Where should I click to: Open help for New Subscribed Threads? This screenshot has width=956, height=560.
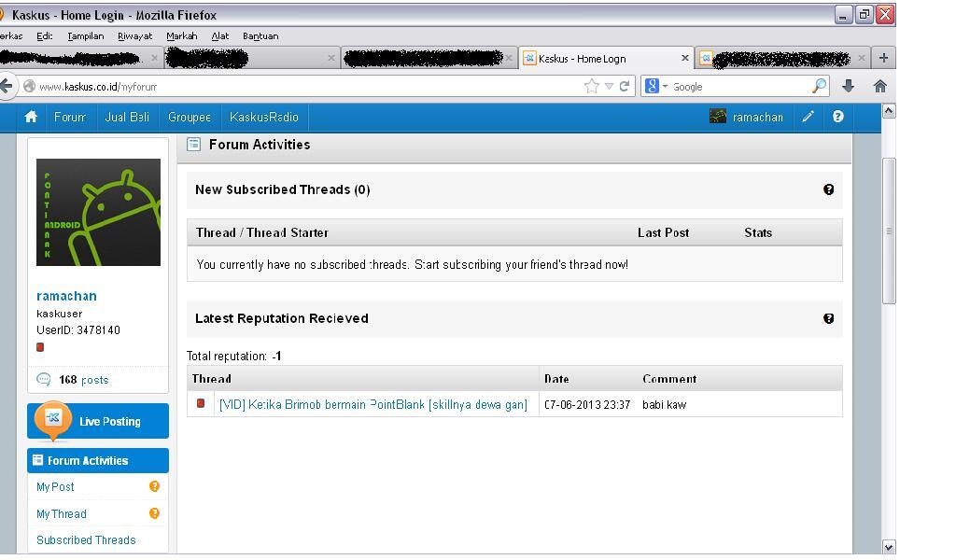pos(829,189)
